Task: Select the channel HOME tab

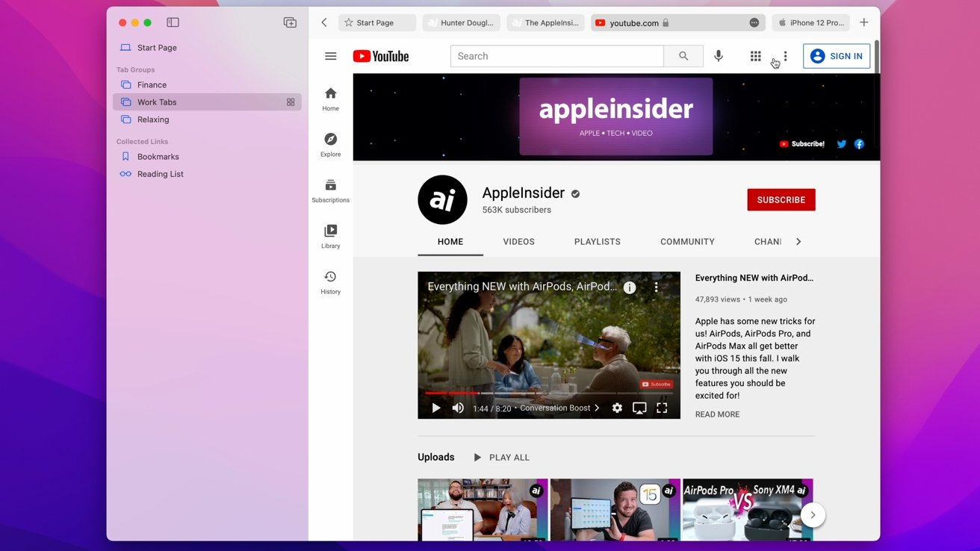Action: (450, 242)
